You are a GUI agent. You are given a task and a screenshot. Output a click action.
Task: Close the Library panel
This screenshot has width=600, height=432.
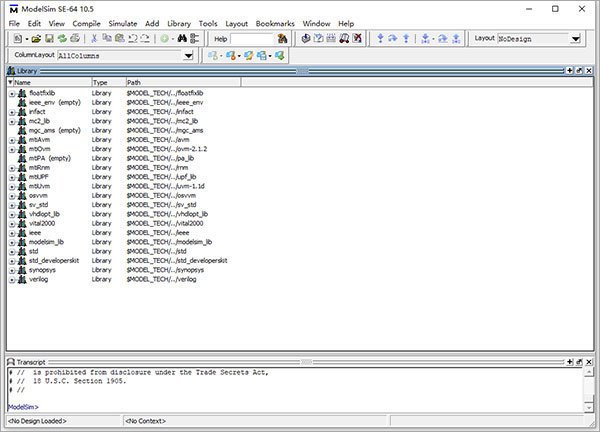coord(589,71)
